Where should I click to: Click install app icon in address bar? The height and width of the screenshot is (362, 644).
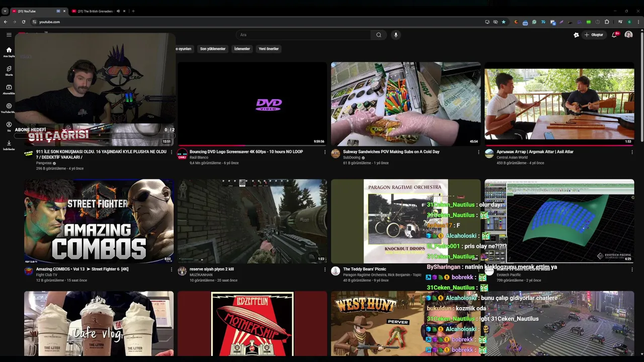pyautogui.click(x=487, y=22)
